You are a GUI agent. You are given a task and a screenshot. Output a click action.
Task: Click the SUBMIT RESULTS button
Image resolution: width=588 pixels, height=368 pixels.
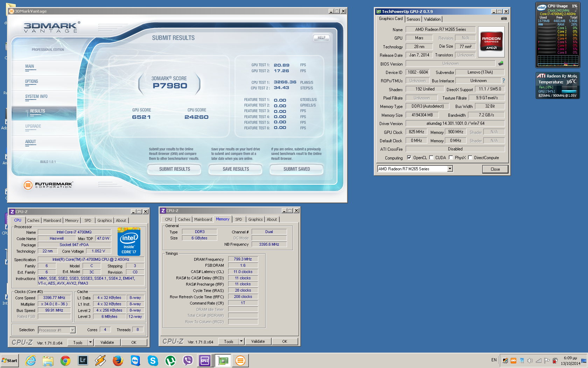[174, 169]
